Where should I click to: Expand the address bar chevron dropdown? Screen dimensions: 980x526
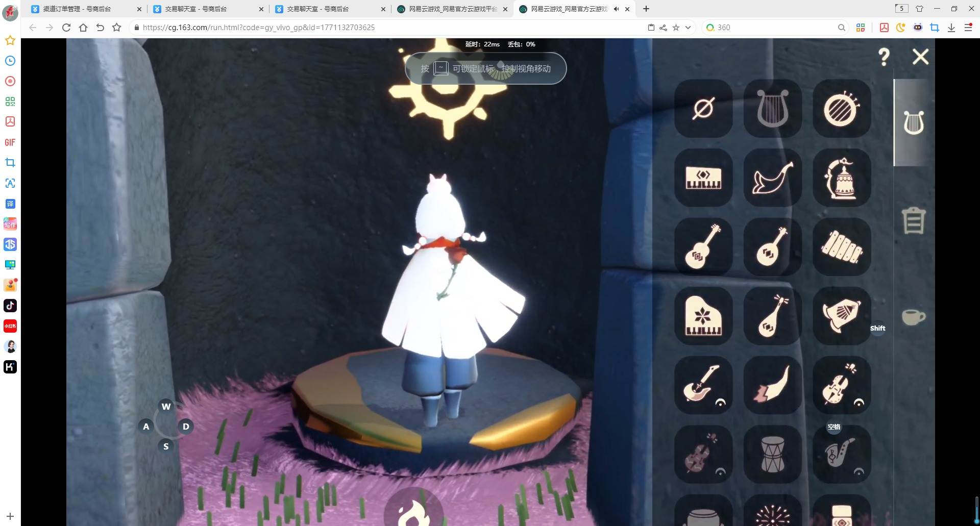688,28
